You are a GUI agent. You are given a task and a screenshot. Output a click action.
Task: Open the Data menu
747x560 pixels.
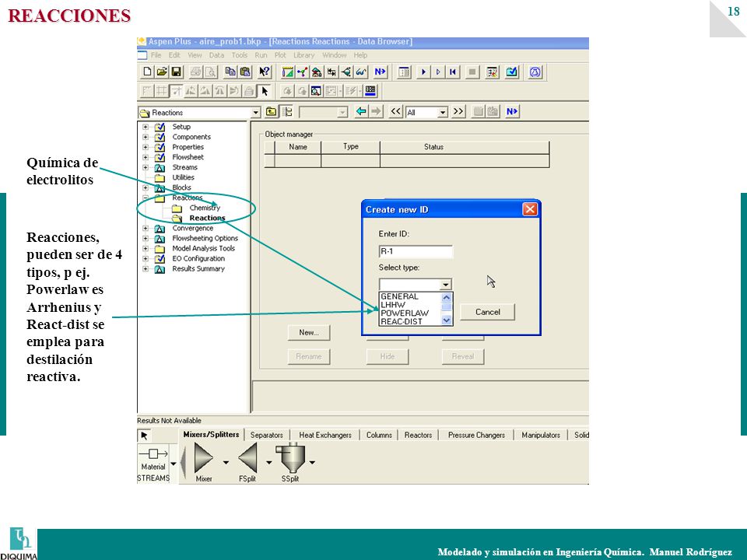(x=216, y=55)
